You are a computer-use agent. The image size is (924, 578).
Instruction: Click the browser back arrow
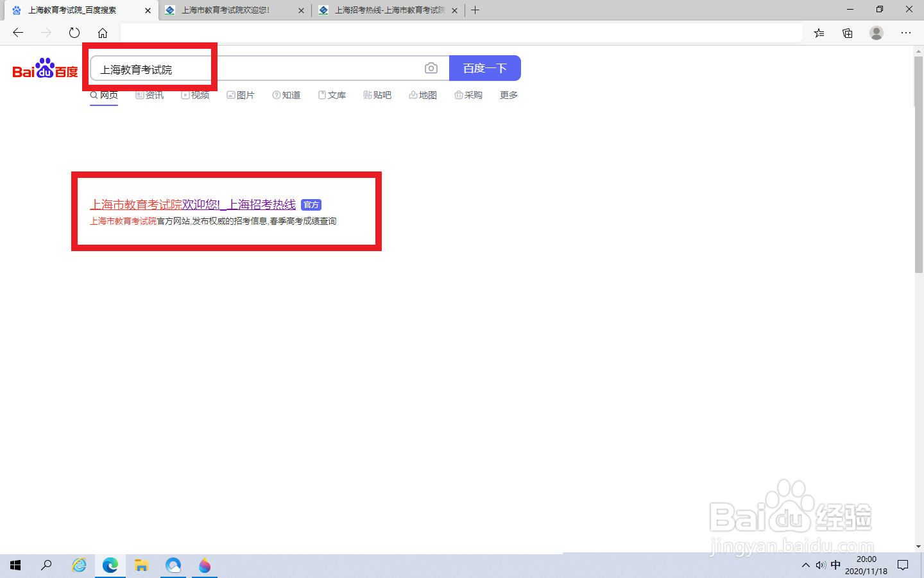[18, 33]
